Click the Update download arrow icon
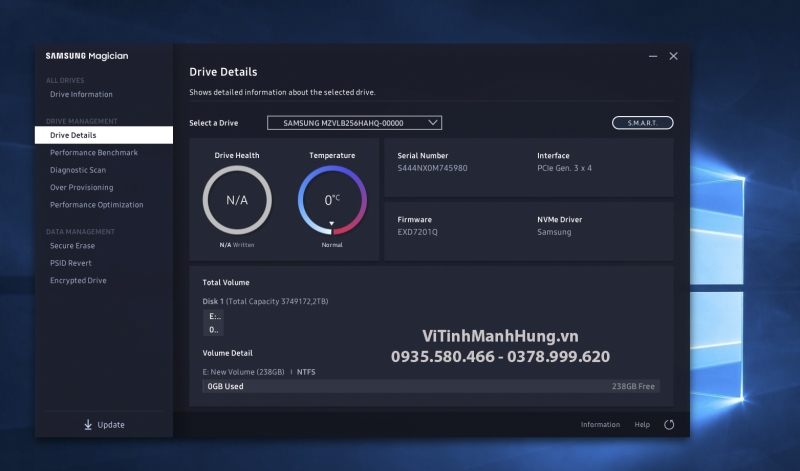The image size is (800, 471). click(x=88, y=425)
